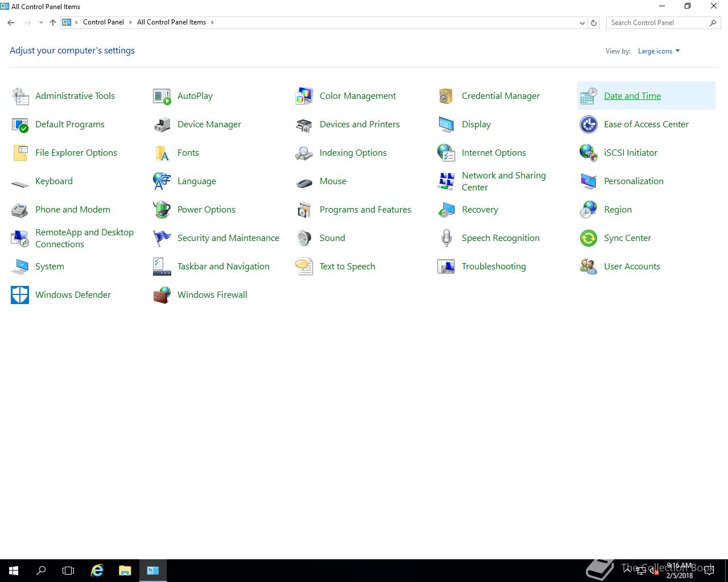Open the Color Management icon
This screenshot has height=582, width=728.
pos(304,96)
